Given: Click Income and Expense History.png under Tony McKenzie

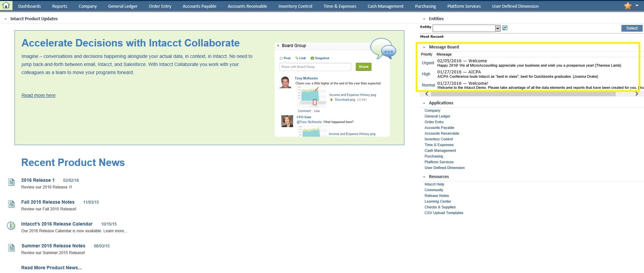Looking at the screenshot, I should [x=352, y=95].
